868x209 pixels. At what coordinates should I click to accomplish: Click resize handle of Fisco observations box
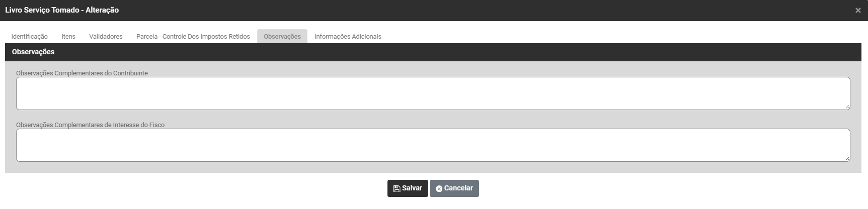click(x=847, y=159)
